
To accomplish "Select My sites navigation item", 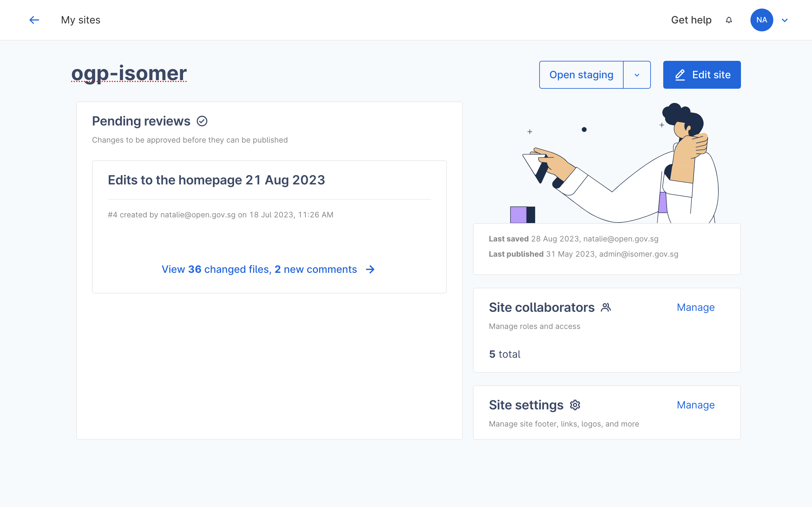I will [x=81, y=20].
